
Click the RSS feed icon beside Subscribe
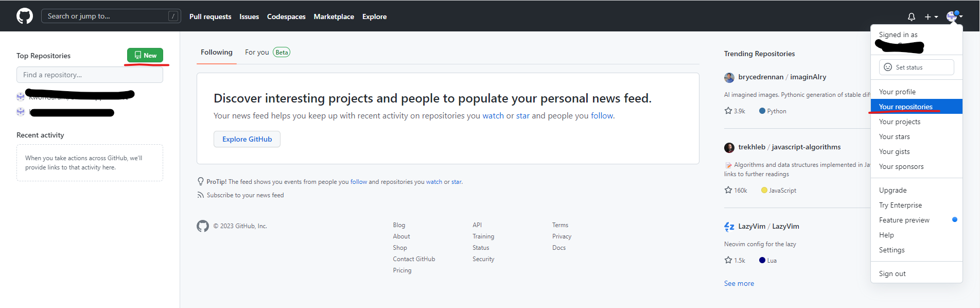click(x=200, y=195)
